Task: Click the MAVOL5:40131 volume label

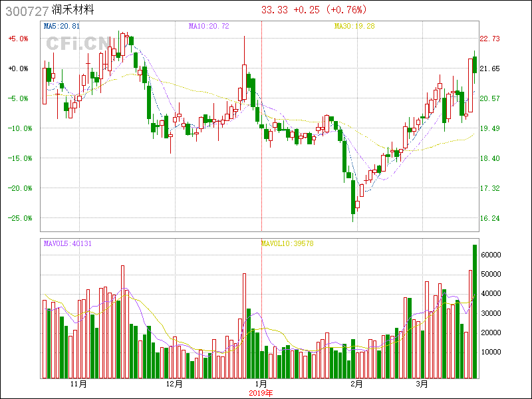Action: [67, 244]
